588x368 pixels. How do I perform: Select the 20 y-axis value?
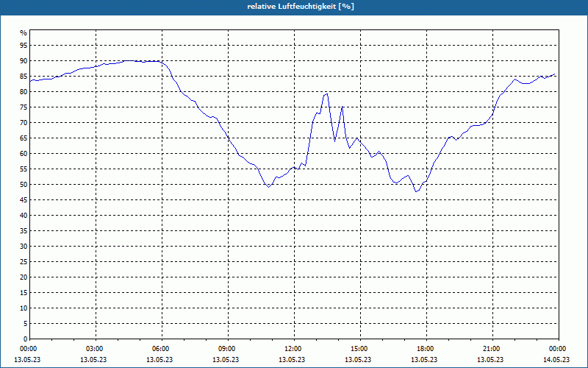[24, 277]
